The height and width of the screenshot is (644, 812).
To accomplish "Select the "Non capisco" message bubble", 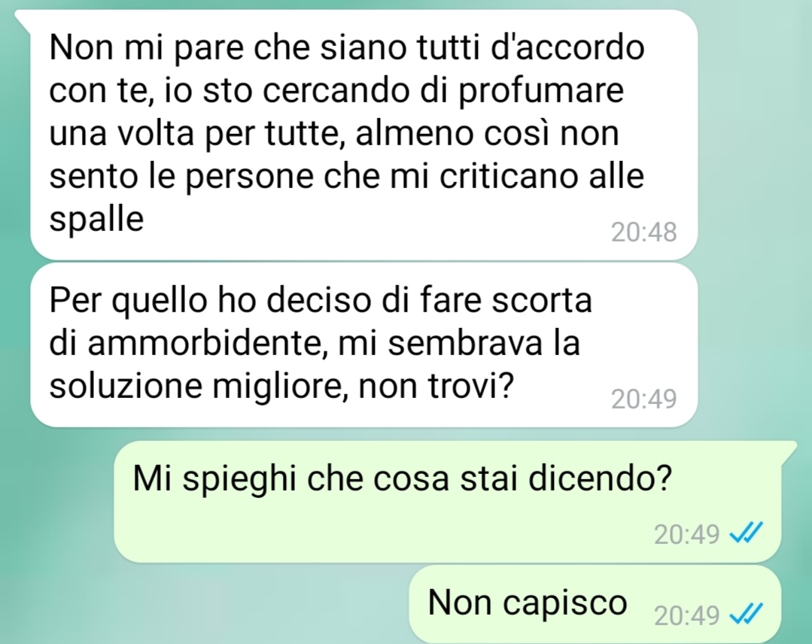I will (x=595, y=605).
